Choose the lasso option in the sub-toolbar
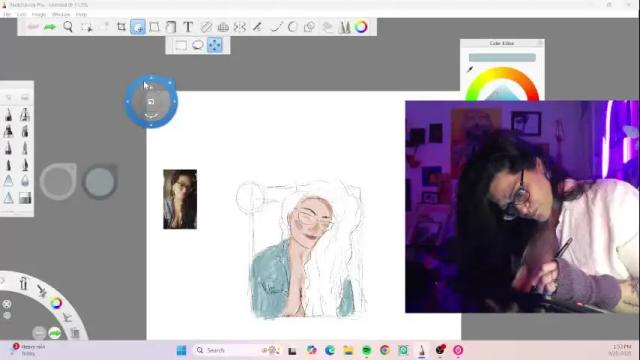Screen dimensions: 640x360 [x=198, y=45]
